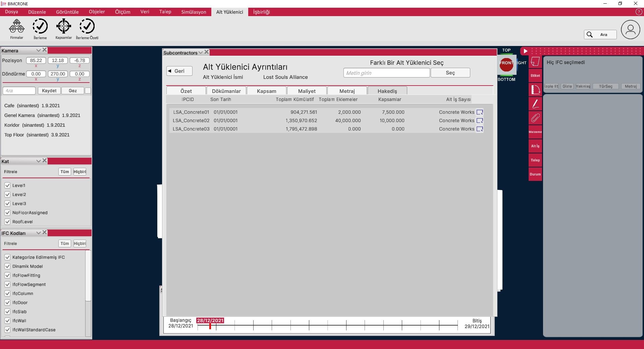Click the paperclip attachment icon in sidebar
This screenshot has height=349, width=644.
[535, 118]
